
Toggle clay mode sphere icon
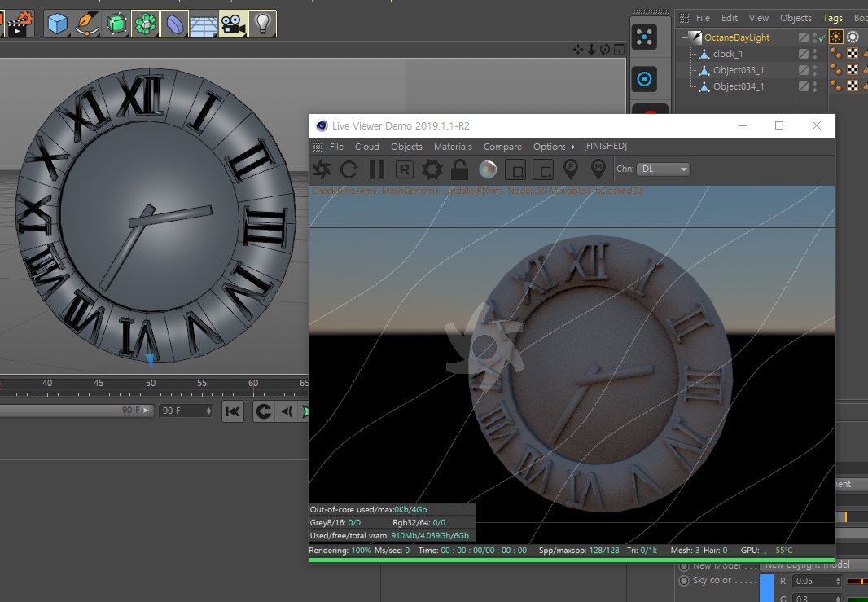coord(488,169)
